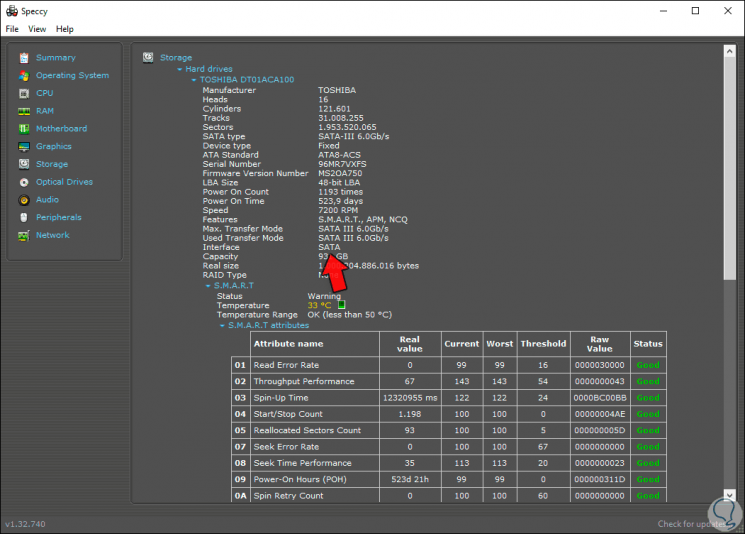This screenshot has height=534, width=745.
Task: Click the Peripherals mouse icon
Action: [x=24, y=218]
